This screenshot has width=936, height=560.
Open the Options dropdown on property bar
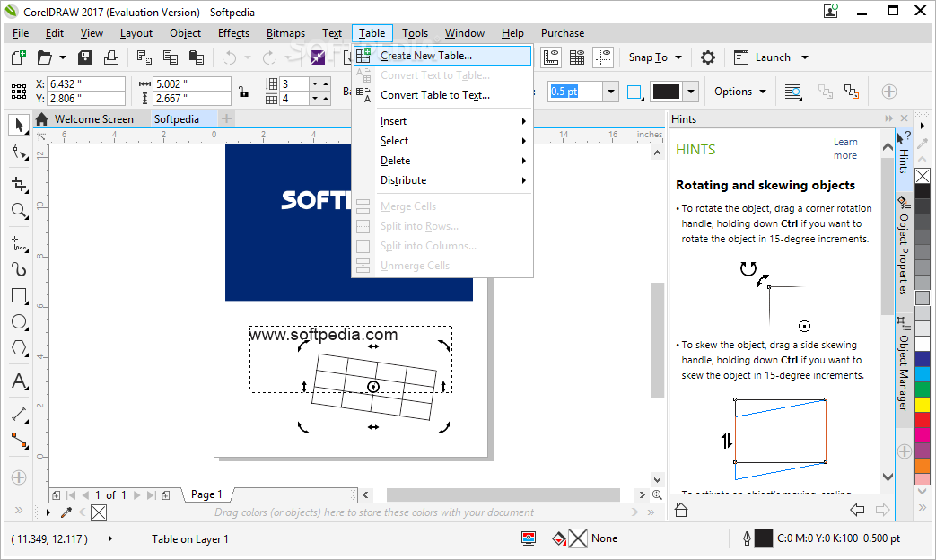click(740, 92)
